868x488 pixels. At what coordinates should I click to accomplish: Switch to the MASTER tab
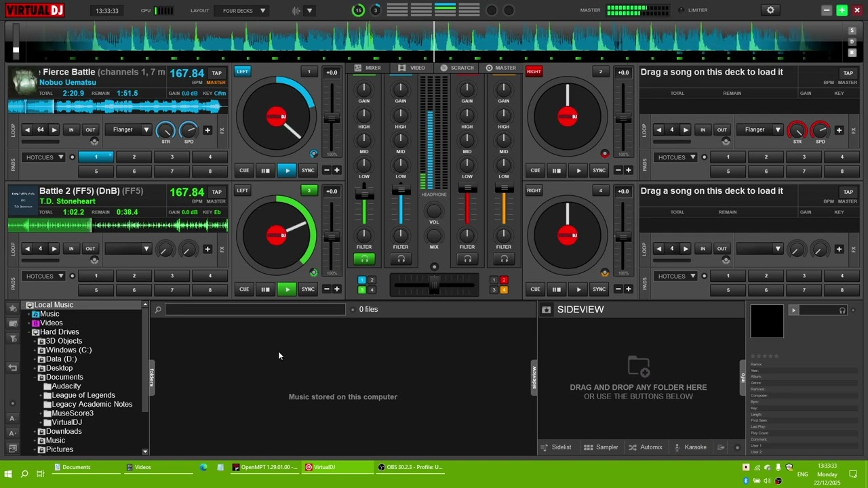coord(501,68)
